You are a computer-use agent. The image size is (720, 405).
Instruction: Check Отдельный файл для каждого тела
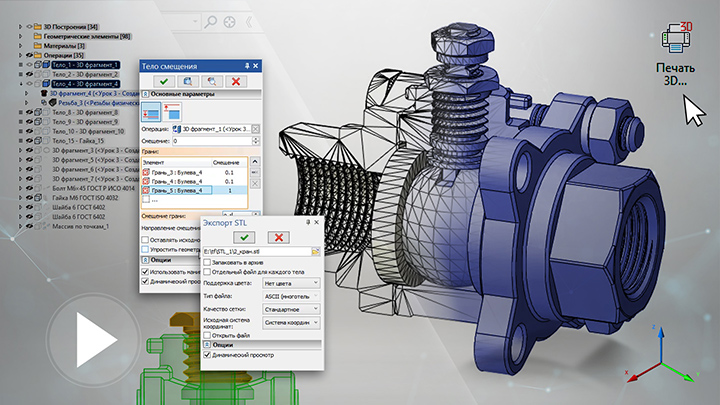pos(207,274)
